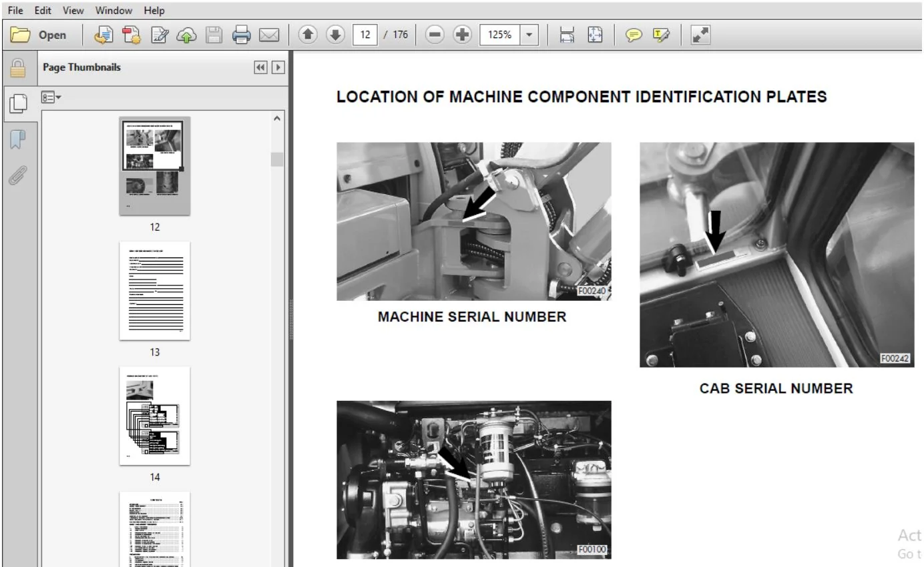Collapse the thumbnails panel double-arrow
The height and width of the screenshot is (567, 924).
pyautogui.click(x=260, y=67)
